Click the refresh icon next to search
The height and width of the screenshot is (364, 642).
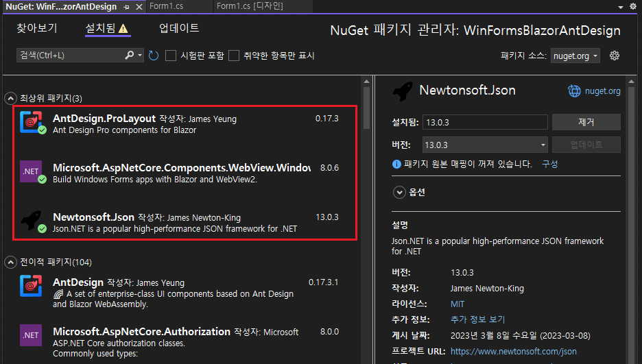(x=154, y=56)
